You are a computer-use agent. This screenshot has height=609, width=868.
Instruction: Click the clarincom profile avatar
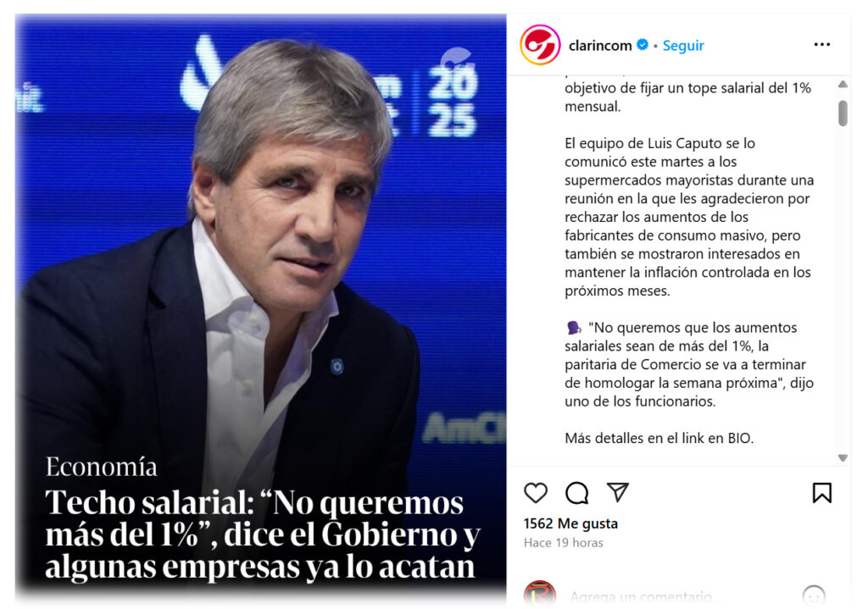click(540, 45)
